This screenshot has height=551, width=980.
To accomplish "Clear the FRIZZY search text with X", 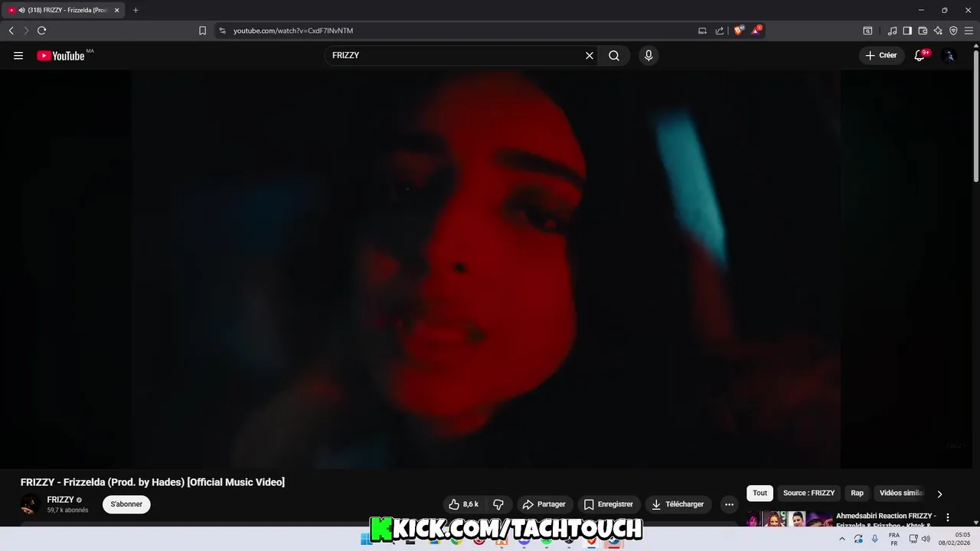I will tap(590, 55).
